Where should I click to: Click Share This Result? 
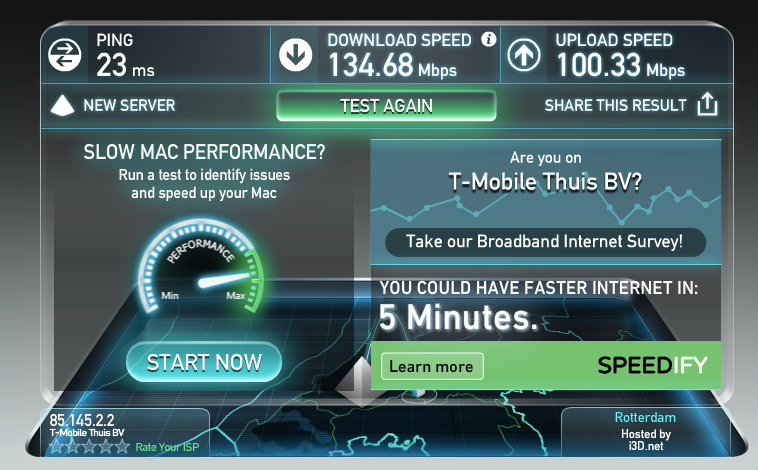click(x=615, y=105)
